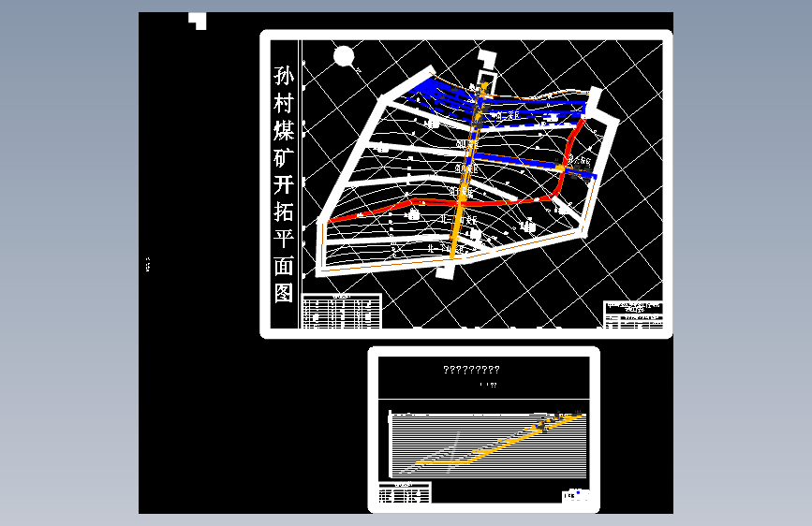Select the red fault line in the section drawing
Viewport: 812px width, 526px height.
[x=453, y=451]
